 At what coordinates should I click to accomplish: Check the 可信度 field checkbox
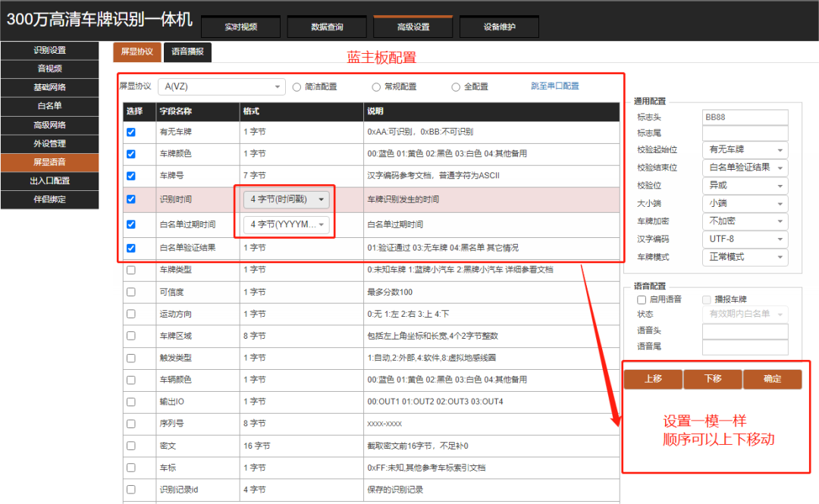pyautogui.click(x=131, y=292)
